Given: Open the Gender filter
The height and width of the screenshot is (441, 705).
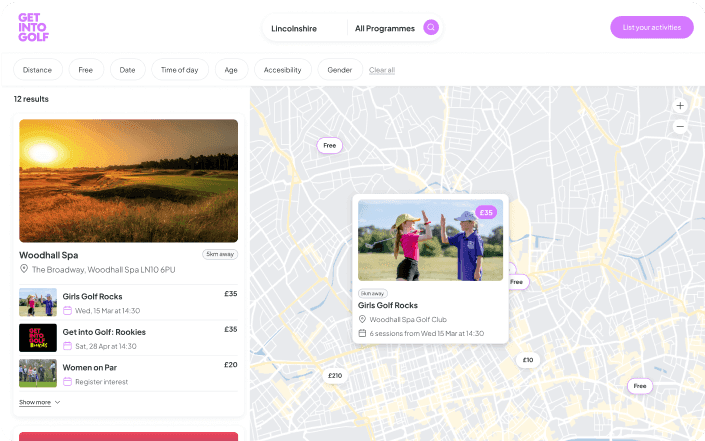Looking at the screenshot, I should (340, 70).
